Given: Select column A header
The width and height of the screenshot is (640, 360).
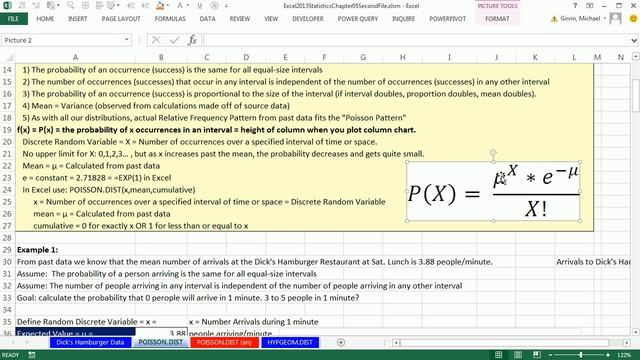Looking at the screenshot, I should 76,58.
